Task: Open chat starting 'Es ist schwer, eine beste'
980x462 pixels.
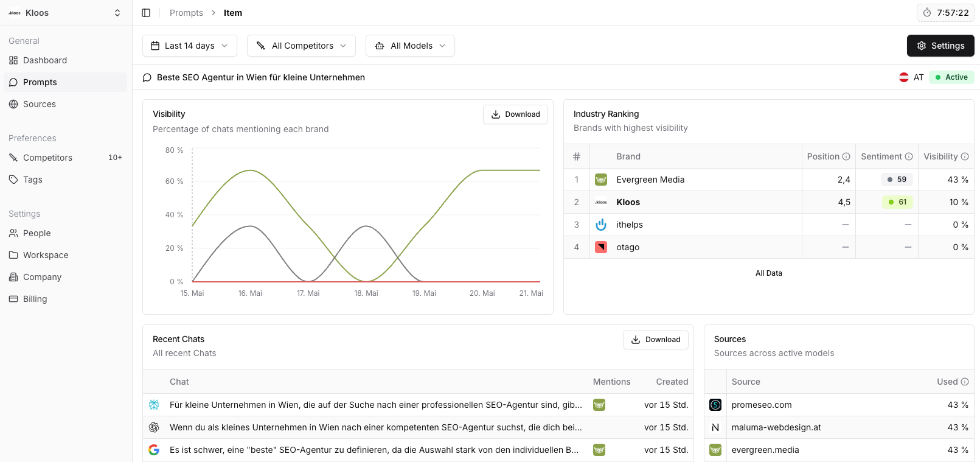Action: (x=374, y=450)
